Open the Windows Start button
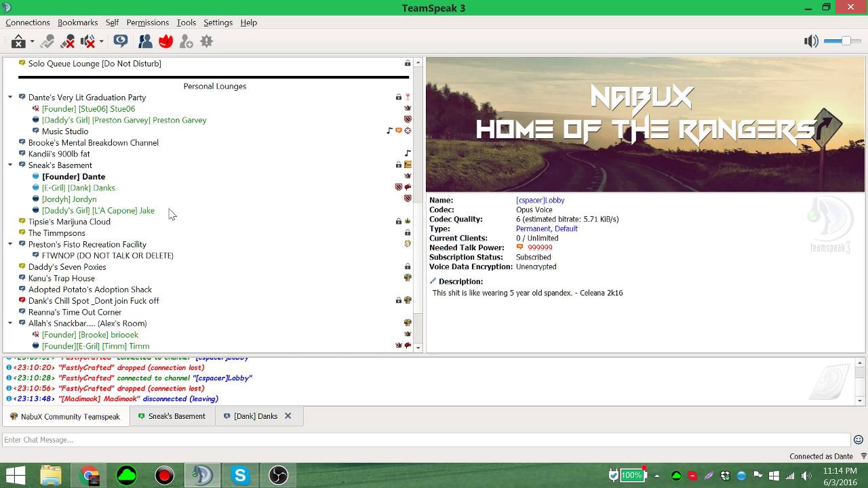 tap(15, 476)
